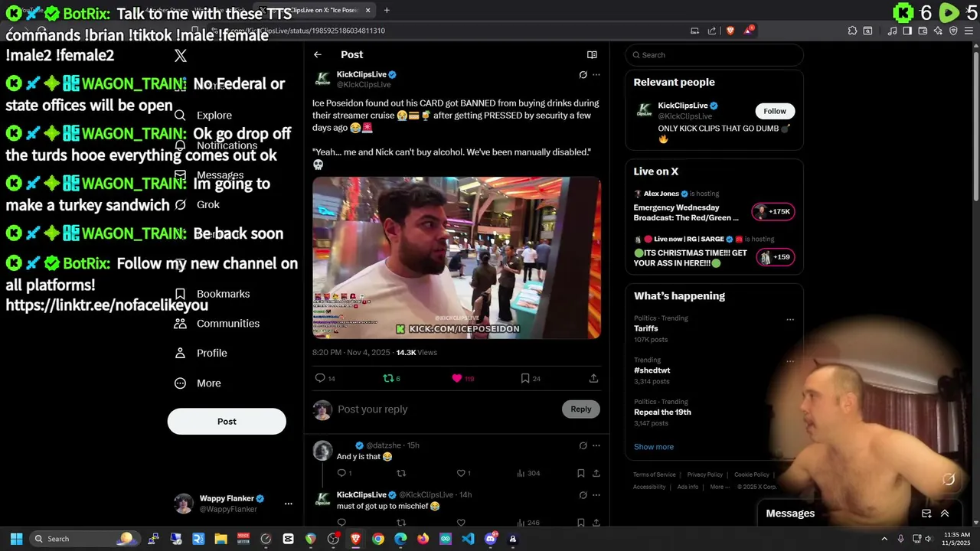980x551 pixels.
Task: Toggle the browser sidebar panel icon
Action: [x=907, y=31]
